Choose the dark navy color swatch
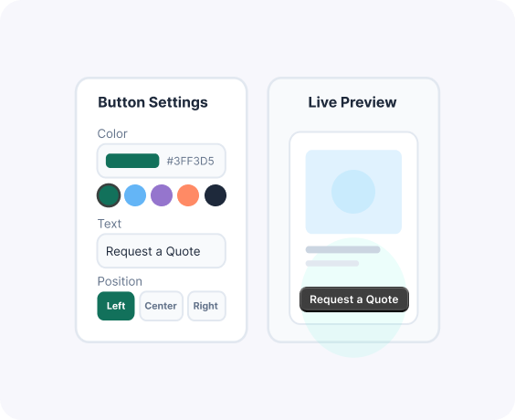 click(215, 195)
